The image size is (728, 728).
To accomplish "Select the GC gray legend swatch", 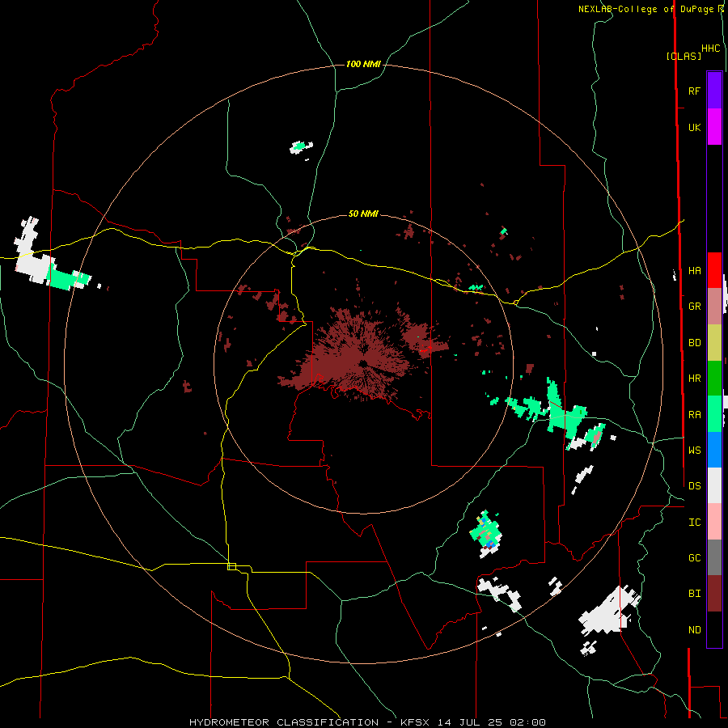I will (x=714, y=557).
